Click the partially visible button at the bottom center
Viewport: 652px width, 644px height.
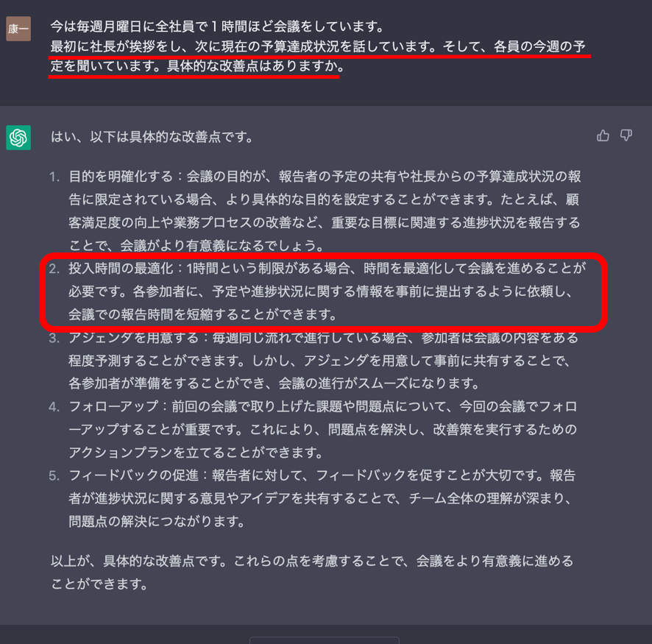[325, 640]
